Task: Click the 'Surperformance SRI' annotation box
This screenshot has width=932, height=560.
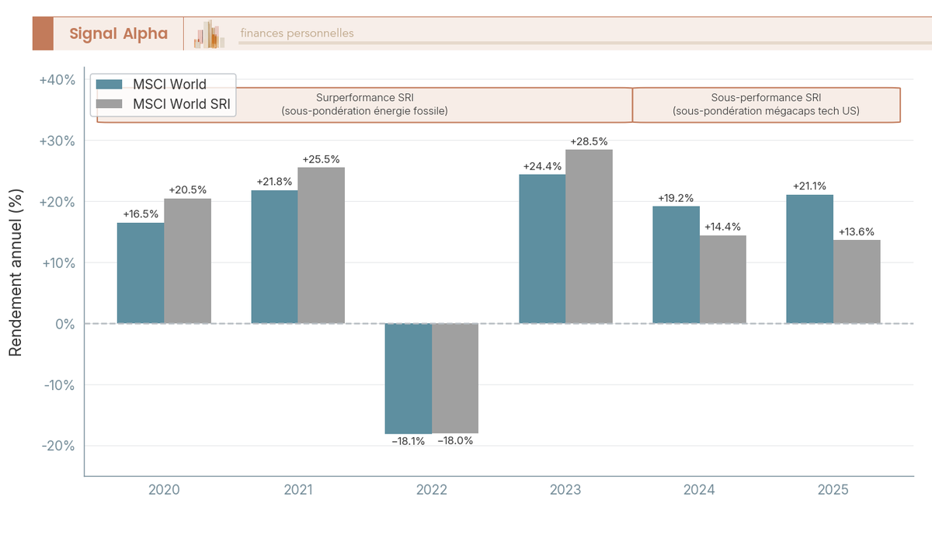Action: coord(365,105)
